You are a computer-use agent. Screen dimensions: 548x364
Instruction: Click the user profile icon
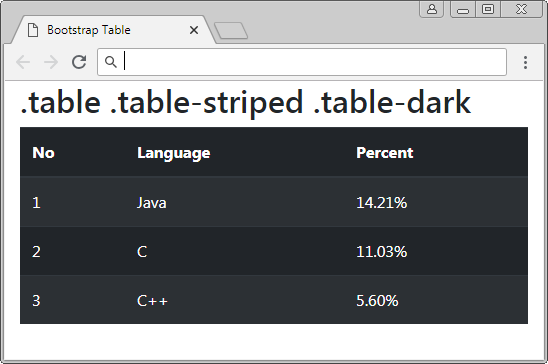click(432, 9)
